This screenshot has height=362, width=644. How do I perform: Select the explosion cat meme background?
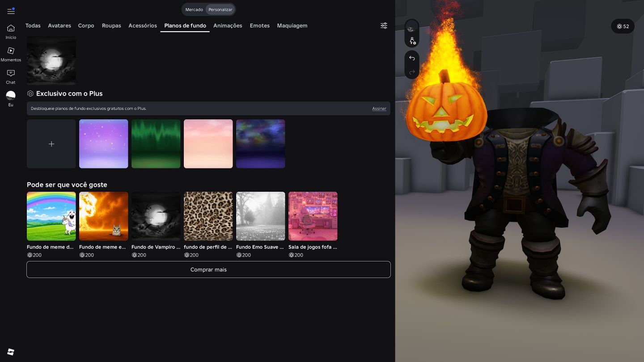pos(104,216)
